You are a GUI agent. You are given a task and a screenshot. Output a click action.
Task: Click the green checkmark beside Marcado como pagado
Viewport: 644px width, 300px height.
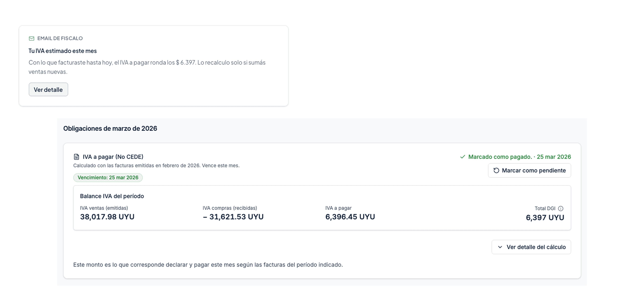[463, 157]
